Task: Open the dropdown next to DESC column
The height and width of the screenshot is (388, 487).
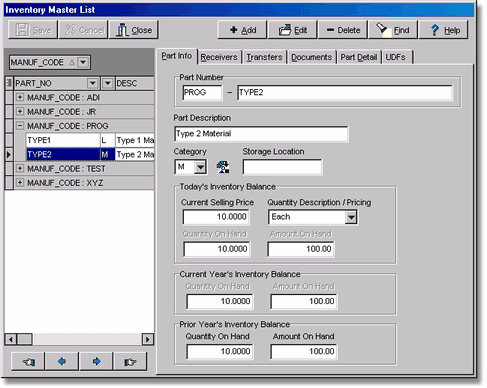Action: (x=107, y=83)
